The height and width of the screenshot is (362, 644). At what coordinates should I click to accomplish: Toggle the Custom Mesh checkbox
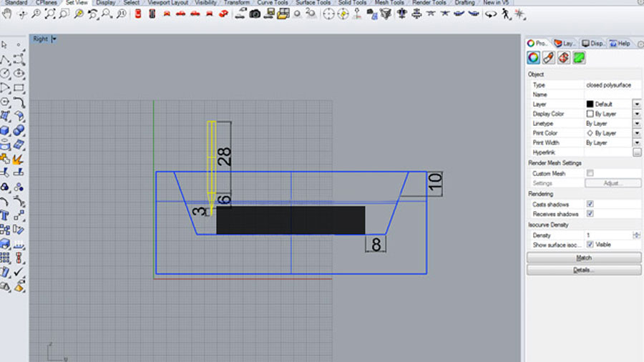pyautogui.click(x=590, y=173)
